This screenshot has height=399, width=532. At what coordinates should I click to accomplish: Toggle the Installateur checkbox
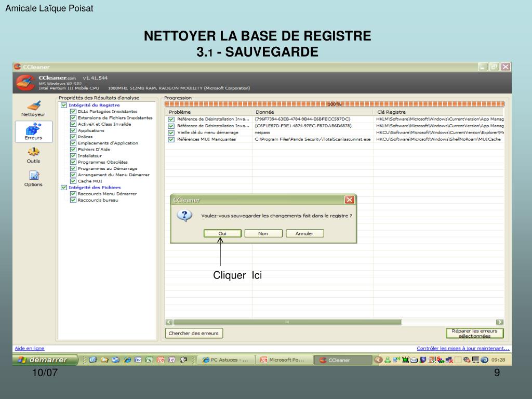click(x=73, y=156)
